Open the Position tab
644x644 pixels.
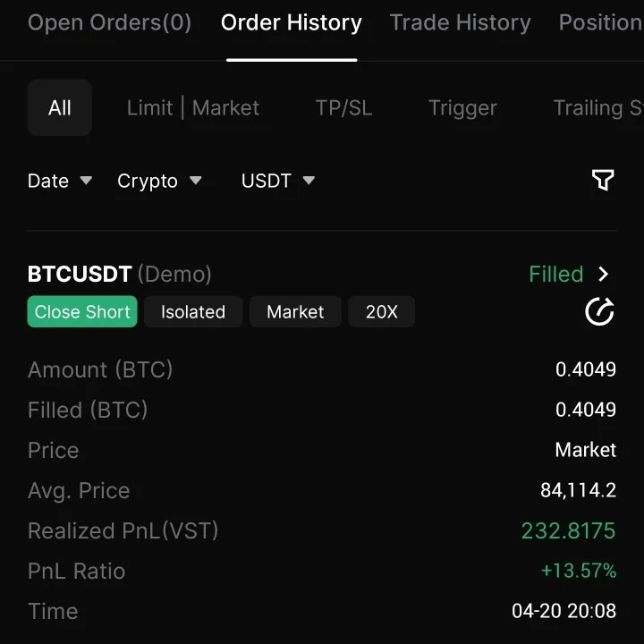(599, 23)
